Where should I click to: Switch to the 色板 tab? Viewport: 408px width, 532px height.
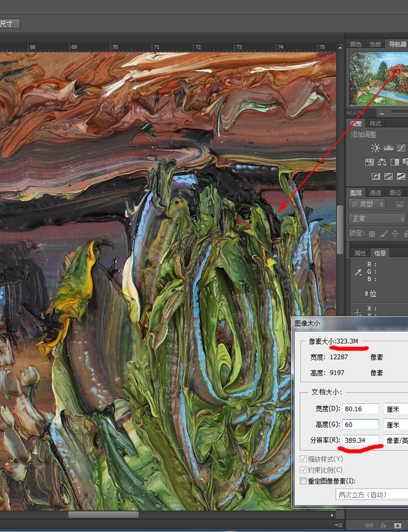pos(375,44)
